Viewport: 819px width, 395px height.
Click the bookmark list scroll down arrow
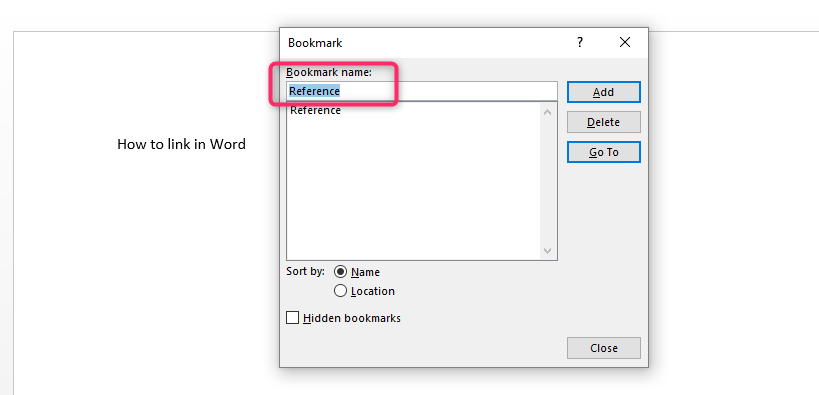[x=547, y=251]
